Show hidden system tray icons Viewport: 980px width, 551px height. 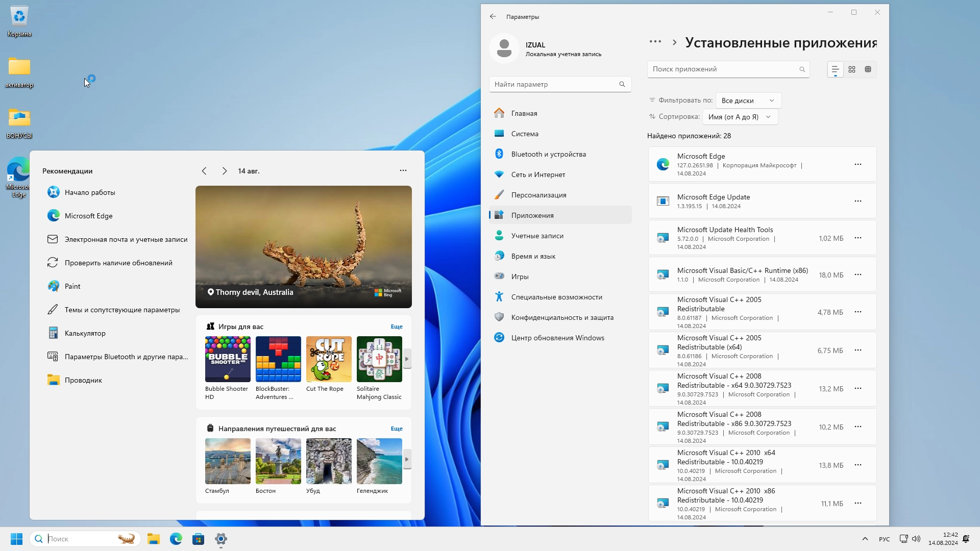click(x=865, y=539)
